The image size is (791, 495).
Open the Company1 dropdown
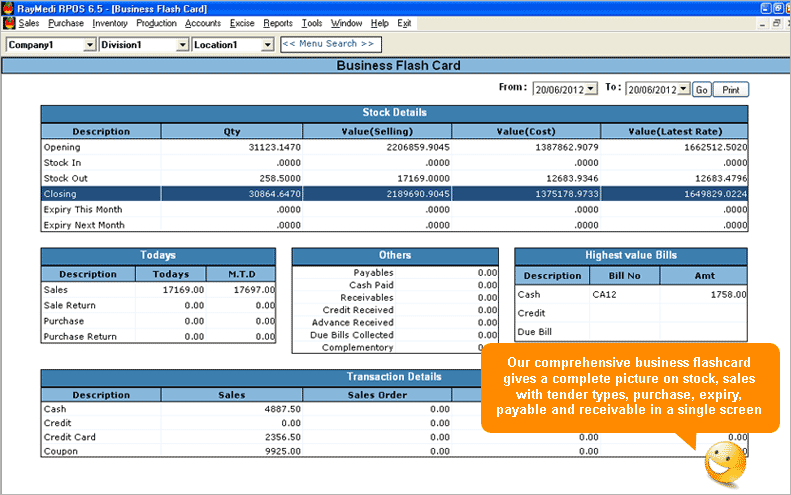[90, 45]
